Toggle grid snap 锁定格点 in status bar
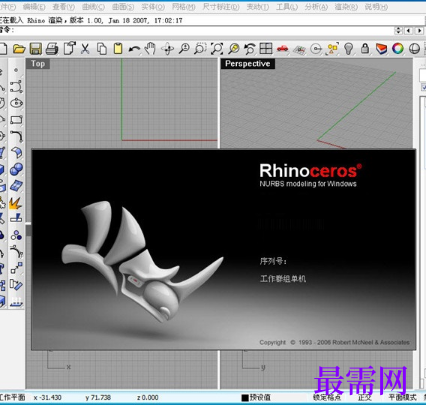The height and width of the screenshot is (412, 426). click(327, 397)
